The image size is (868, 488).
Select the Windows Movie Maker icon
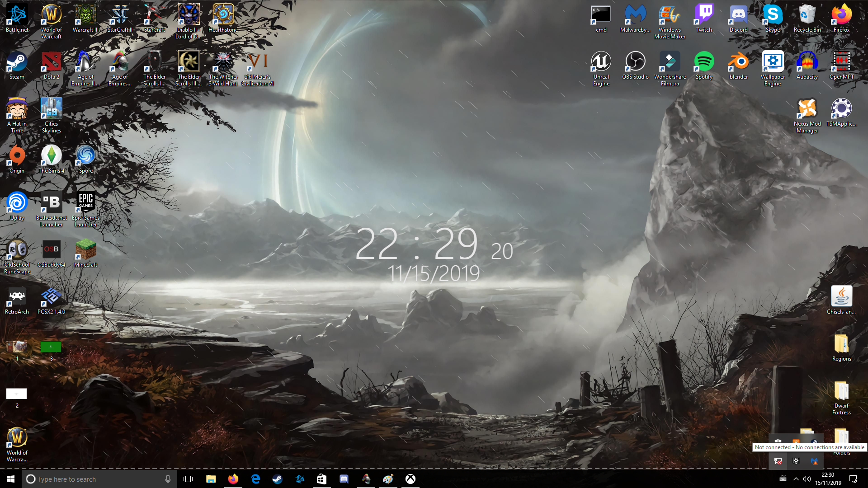pyautogui.click(x=670, y=22)
